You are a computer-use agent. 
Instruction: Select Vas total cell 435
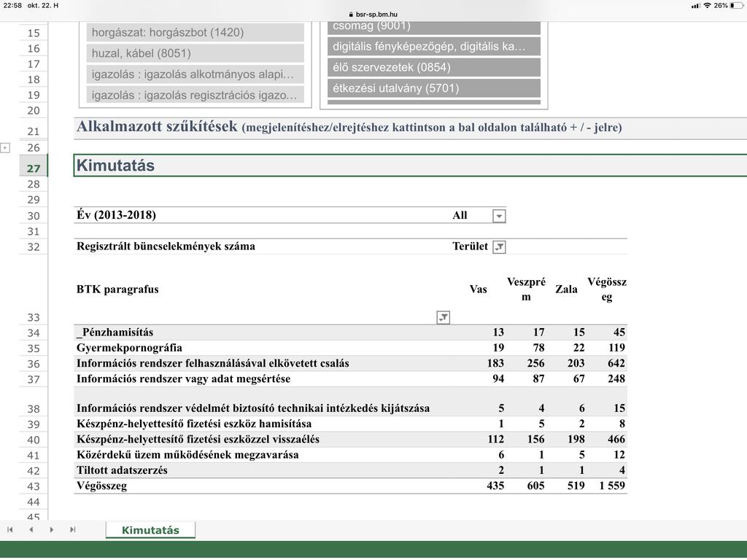tap(495, 486)
